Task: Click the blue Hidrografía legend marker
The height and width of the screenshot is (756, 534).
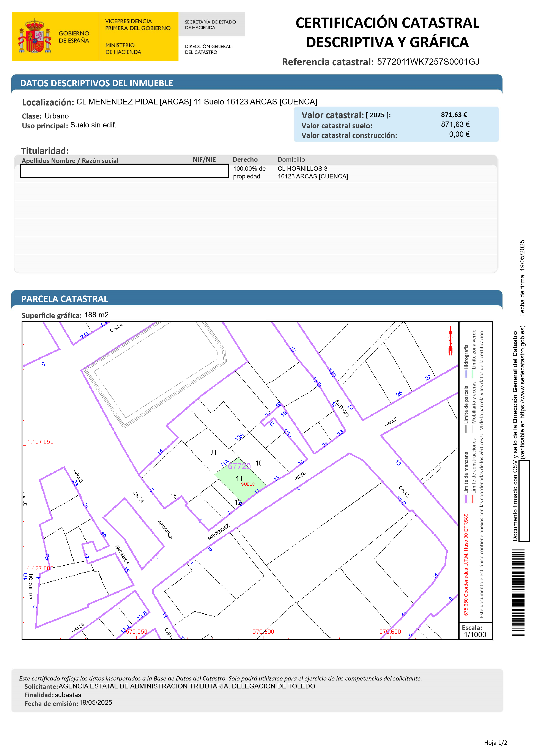Action: [x=466, y=374]
